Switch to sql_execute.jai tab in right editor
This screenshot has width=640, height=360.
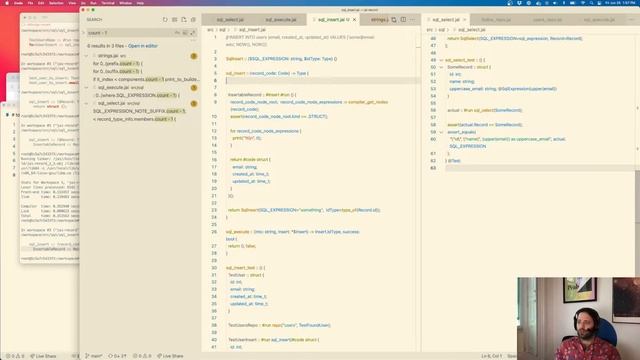599,20
